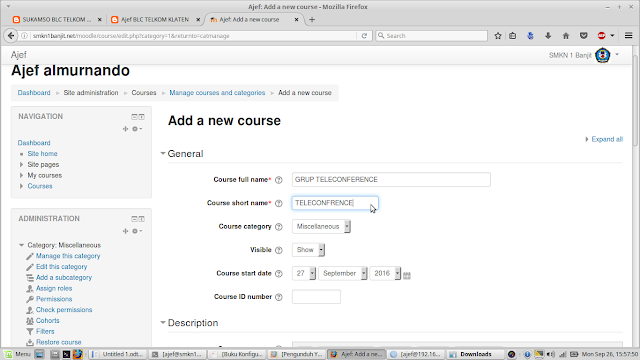Open help for Course category
The width and height of the screenshot is (640, 360).
[x=279, y=227]
